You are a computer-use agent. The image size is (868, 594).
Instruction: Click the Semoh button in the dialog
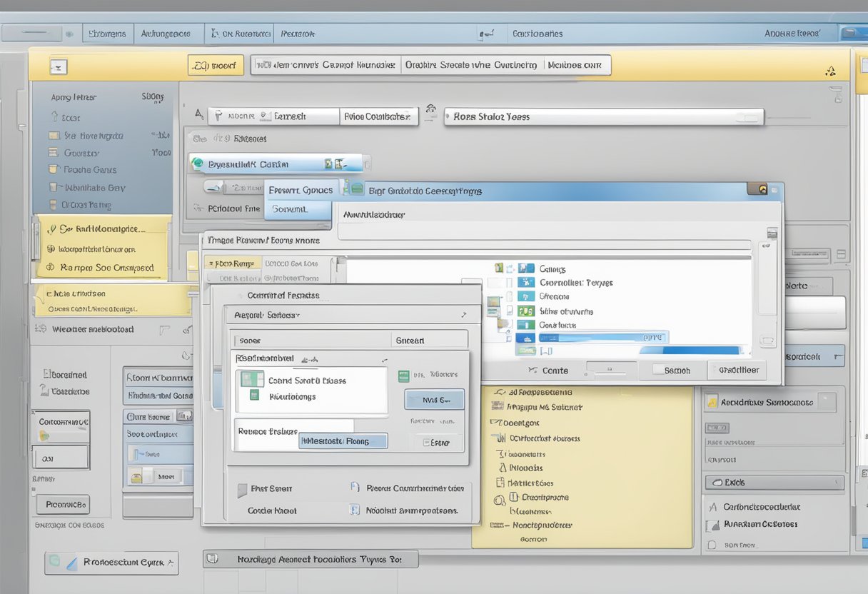pos(676,370)
